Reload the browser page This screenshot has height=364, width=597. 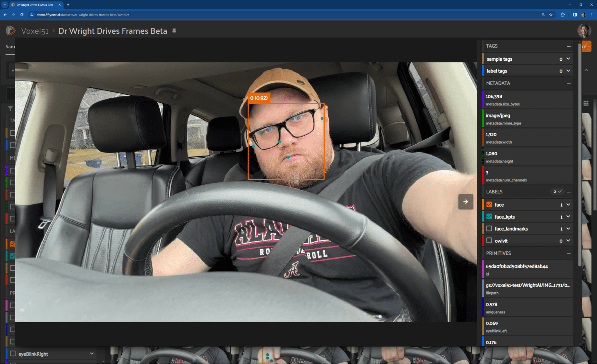coord(22,15)
